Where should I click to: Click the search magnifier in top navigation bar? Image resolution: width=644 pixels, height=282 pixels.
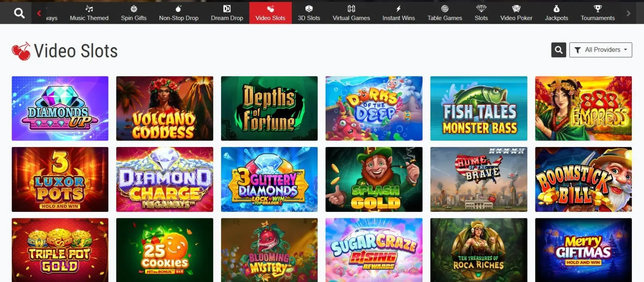pyautogui.click(x=19, y=13)
